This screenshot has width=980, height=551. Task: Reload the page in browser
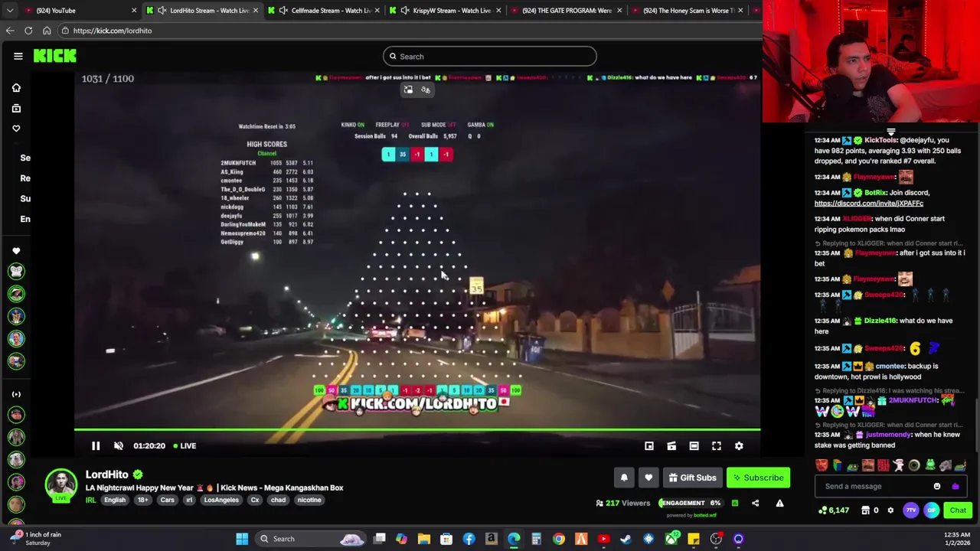28,31
